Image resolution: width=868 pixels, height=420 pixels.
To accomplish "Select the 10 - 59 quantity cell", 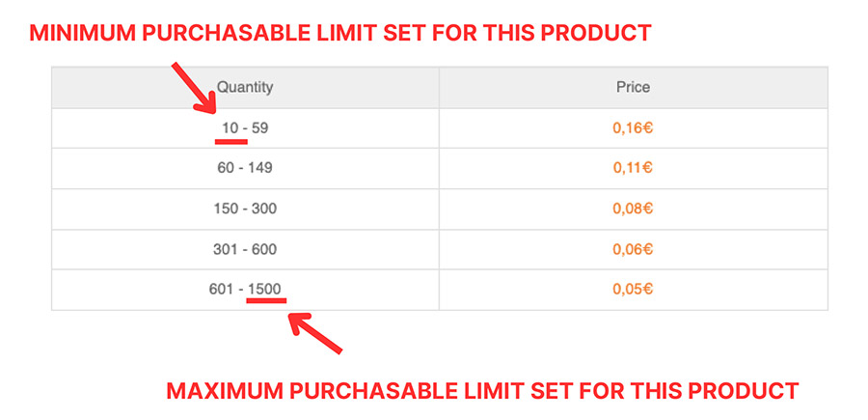I will coord(245,128).
